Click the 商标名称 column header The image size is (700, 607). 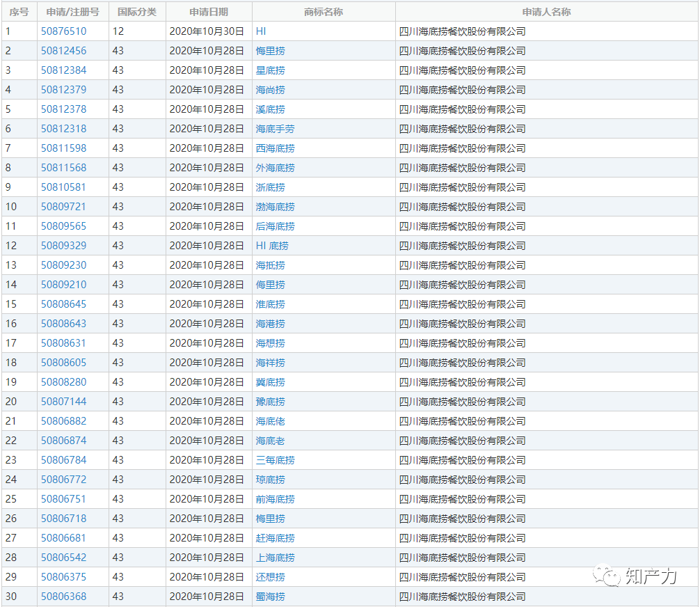click(324, 12)
